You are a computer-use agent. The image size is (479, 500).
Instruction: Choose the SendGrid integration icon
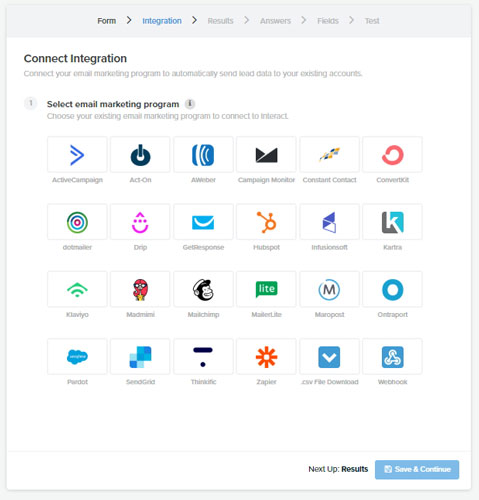pos(140,357)
